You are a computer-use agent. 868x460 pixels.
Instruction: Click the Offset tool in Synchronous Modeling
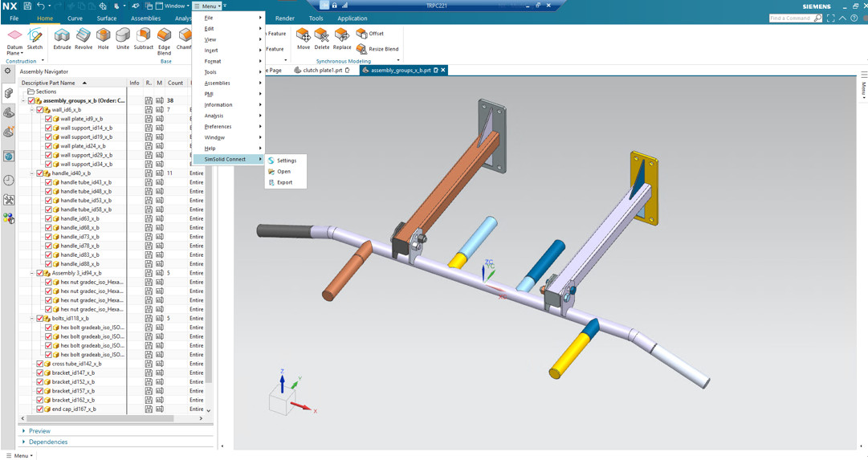(x=362, y=34)
